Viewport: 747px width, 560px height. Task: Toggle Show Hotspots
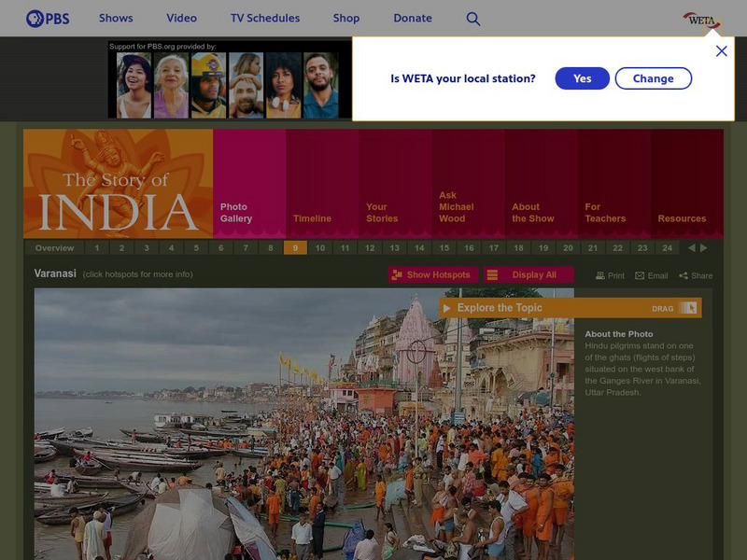tap(433, 274)
